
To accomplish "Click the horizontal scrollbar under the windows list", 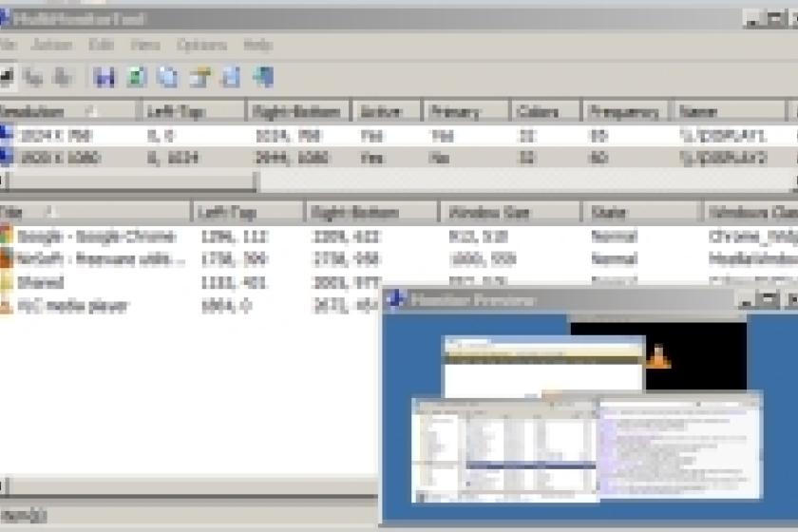I will [x=189, y=485].
